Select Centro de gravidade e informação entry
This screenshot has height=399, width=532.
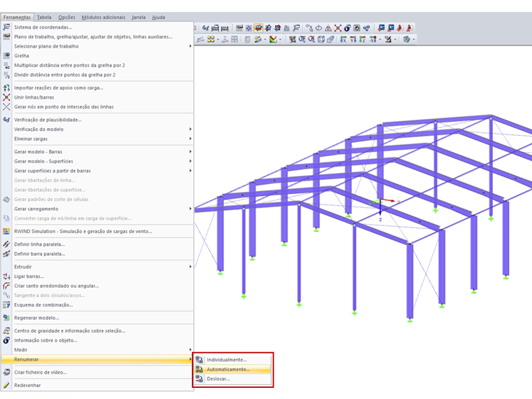[x=97, y=331]
